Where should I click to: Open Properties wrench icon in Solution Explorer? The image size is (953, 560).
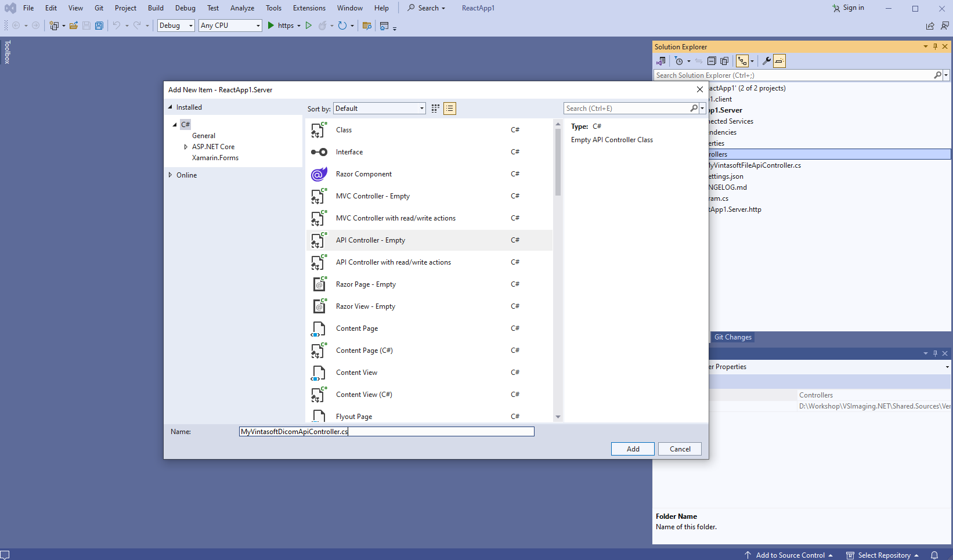tap(766, 61)
